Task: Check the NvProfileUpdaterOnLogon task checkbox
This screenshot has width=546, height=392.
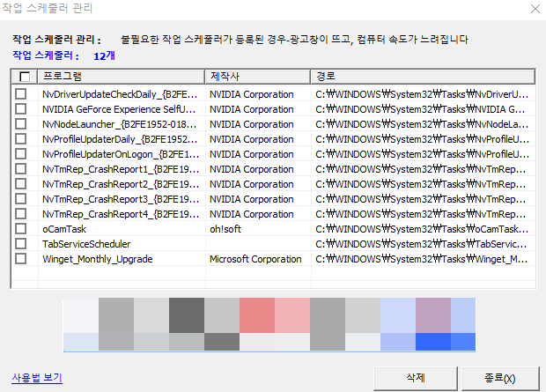Action: tap(21, 153)
